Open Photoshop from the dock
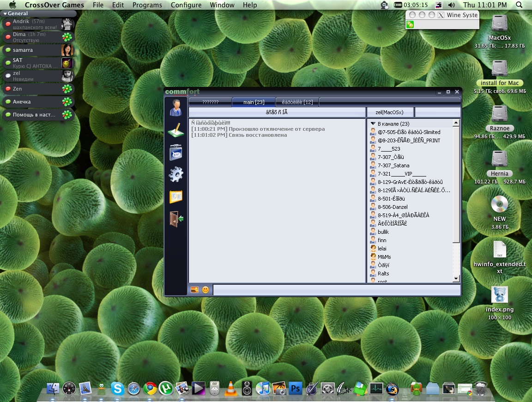Viewport: 532px width, 402px height. [x=295, y=389]
